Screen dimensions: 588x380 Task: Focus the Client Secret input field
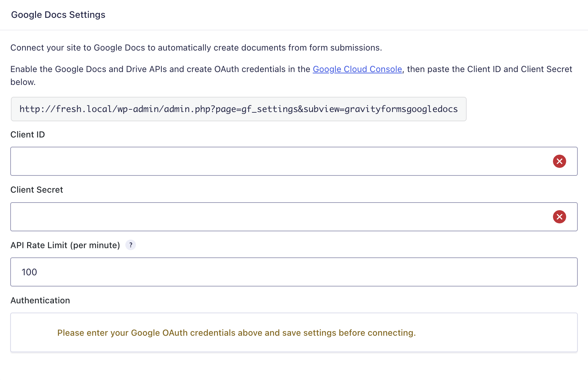pyautogui.click(x=294, y=217)
